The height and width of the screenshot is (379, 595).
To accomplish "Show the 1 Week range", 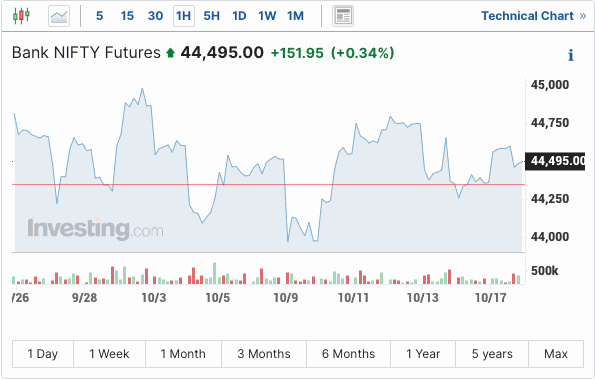I will tap(109, 354).
